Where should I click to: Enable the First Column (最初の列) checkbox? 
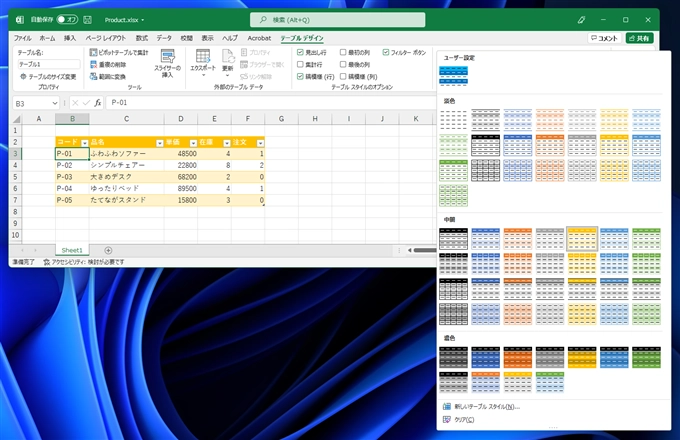point(343,52)
